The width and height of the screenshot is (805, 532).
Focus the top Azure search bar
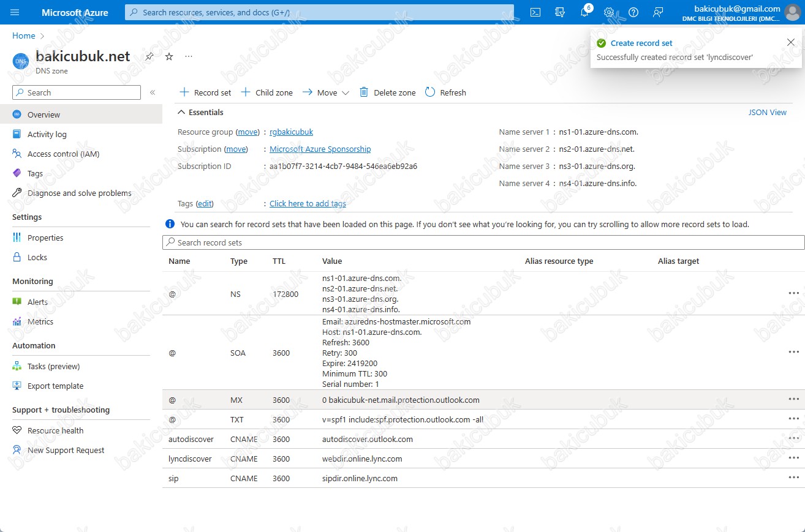pos(319,12)
